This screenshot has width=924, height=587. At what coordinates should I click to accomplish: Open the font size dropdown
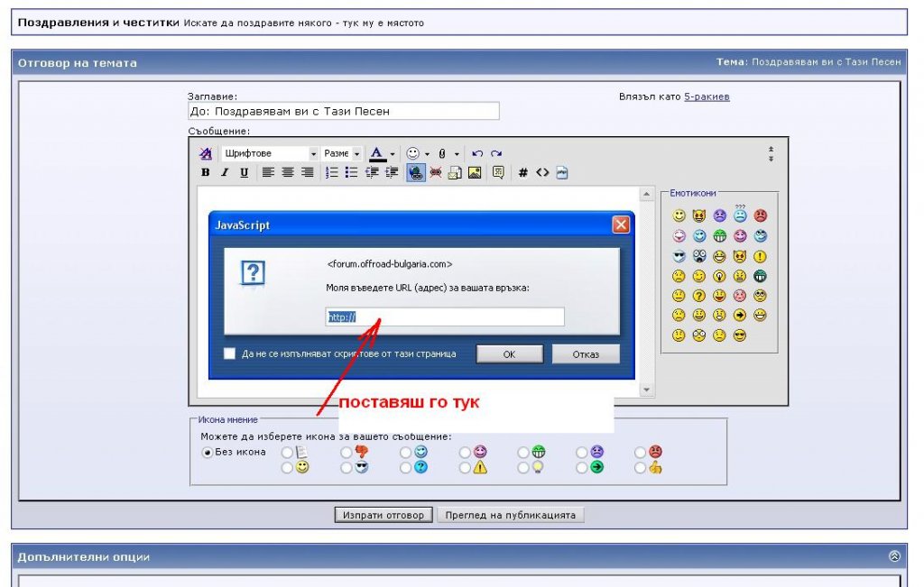click(341, 153)
